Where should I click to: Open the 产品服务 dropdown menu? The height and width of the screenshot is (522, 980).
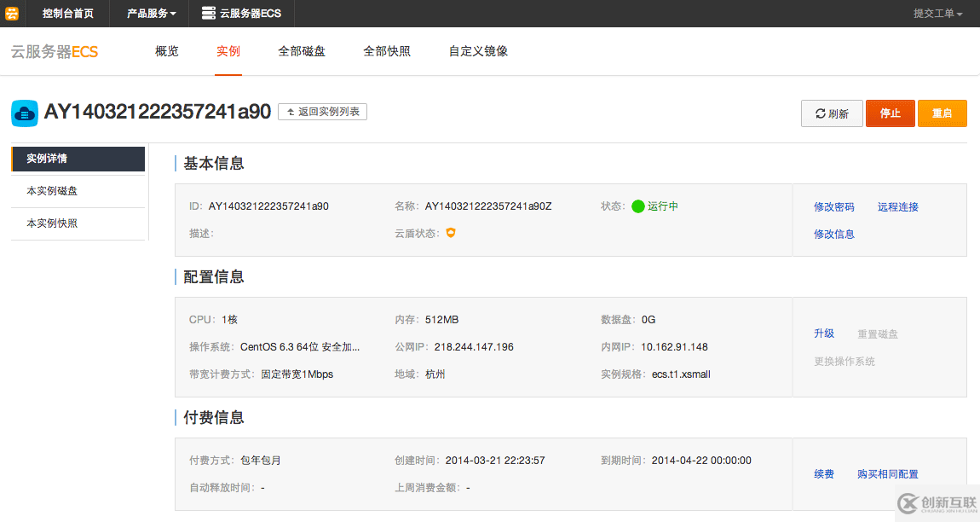152,14
